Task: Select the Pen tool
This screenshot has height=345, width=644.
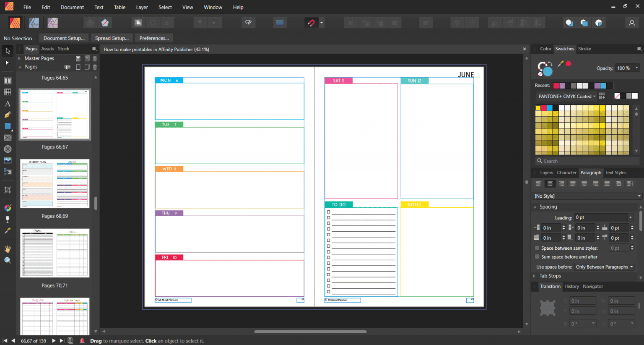Action: [x=8, y=115]
